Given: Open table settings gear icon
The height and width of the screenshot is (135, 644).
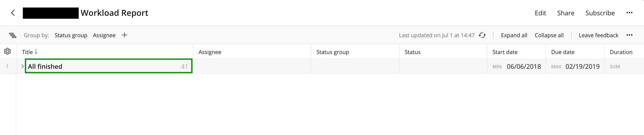Looking at the screenshot, I should [x=7, y=51].
